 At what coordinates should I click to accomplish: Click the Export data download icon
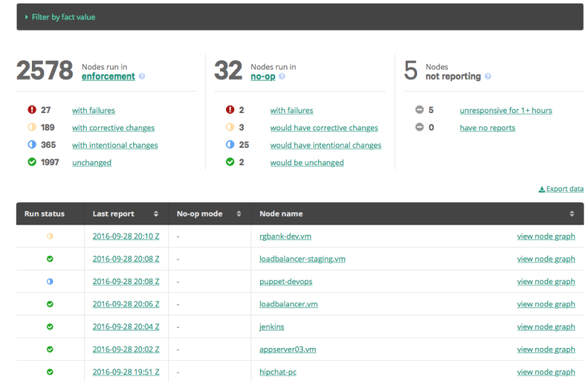click(542, 189)
